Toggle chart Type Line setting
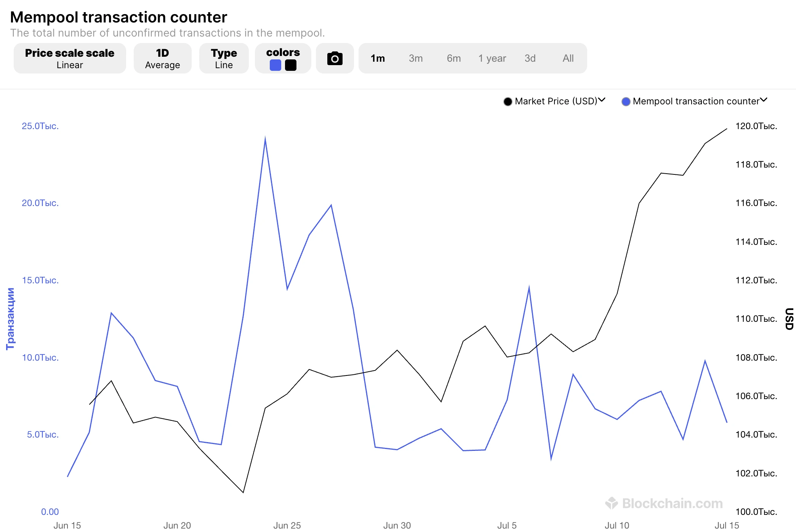 [224, 58]
